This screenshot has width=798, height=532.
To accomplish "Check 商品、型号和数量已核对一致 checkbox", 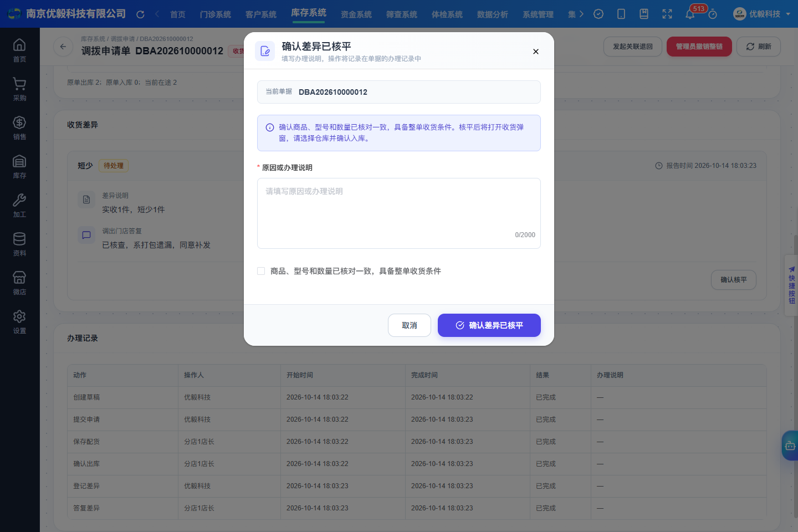I will click(x=261, y=271).
